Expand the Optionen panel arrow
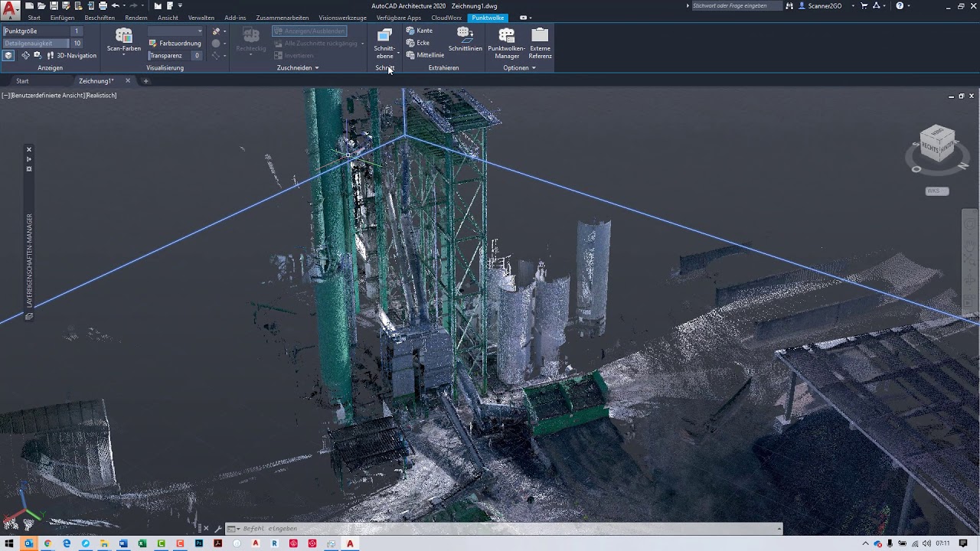 [534, 68]
